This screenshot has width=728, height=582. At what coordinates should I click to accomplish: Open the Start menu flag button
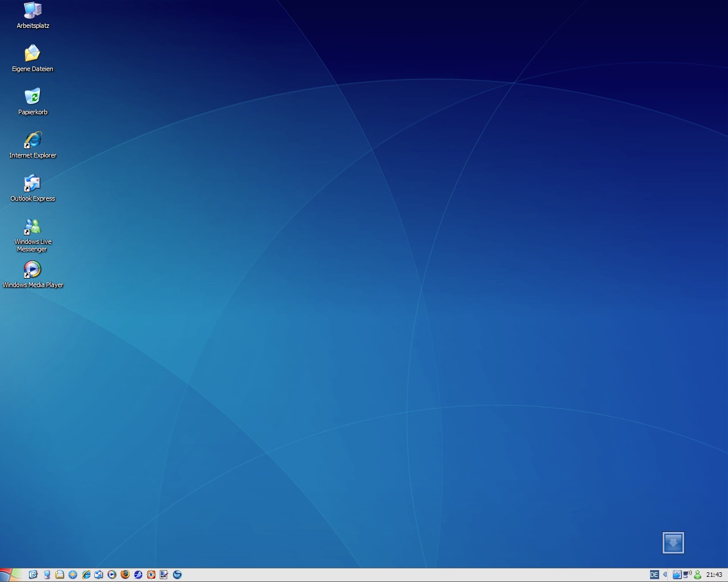click(10, 575)
